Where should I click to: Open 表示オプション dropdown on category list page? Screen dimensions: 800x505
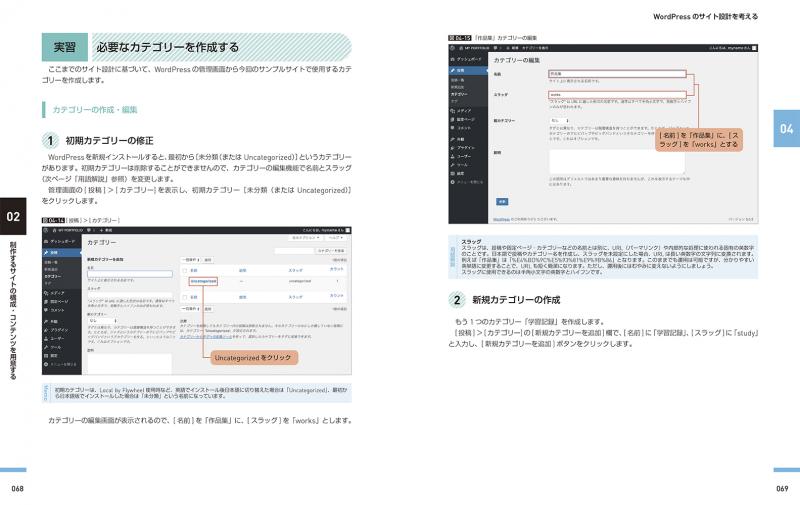[x=305, y=238]
